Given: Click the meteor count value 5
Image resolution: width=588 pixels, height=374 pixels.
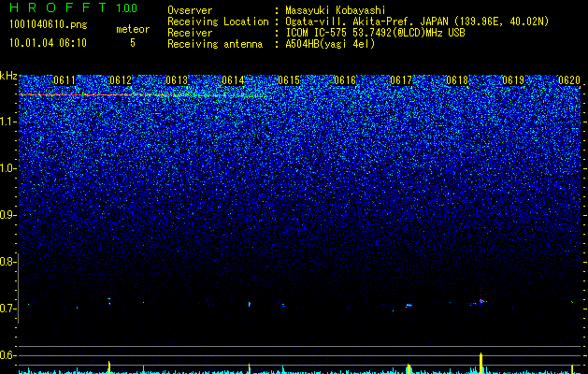Looking at the screenshot, I should (133, 43).
